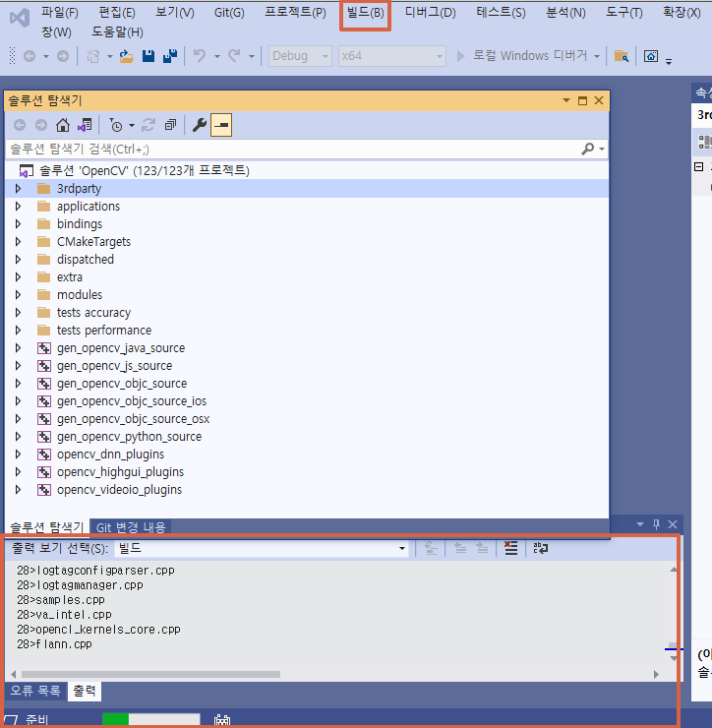Screen dimensions: 712x728
Task: Expand the CMakeTargets folder
Action: [x=18, y=241]
